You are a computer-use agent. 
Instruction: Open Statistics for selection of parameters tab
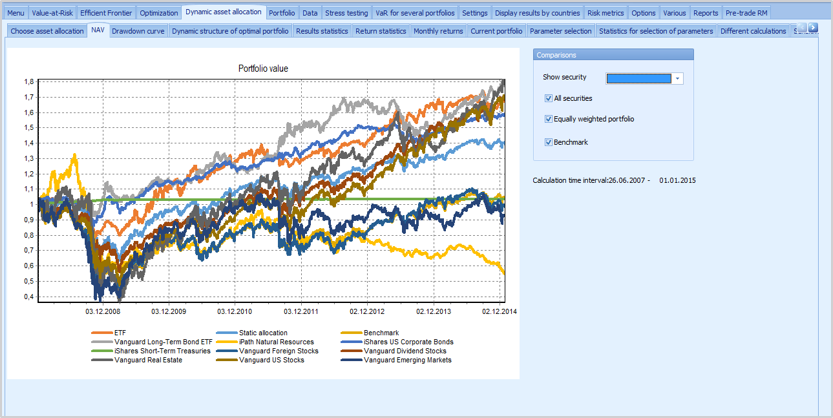pos(656,31)
